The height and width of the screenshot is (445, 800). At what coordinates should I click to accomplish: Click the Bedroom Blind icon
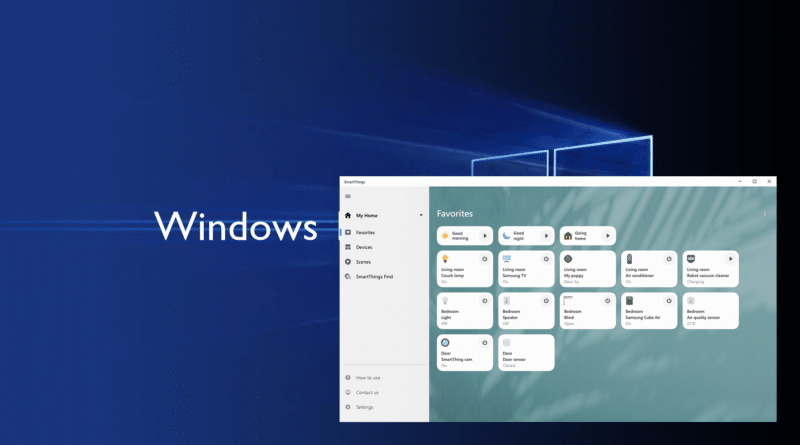pos(568,300)
